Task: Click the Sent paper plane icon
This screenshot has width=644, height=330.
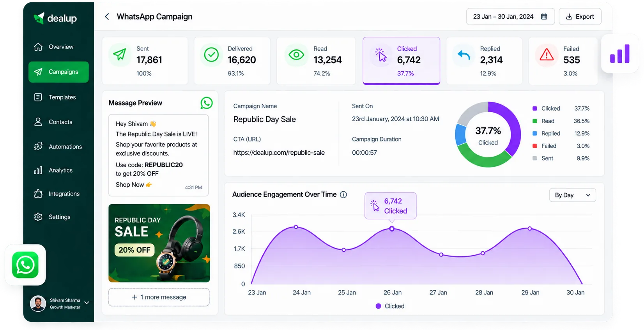Action: 119,55
